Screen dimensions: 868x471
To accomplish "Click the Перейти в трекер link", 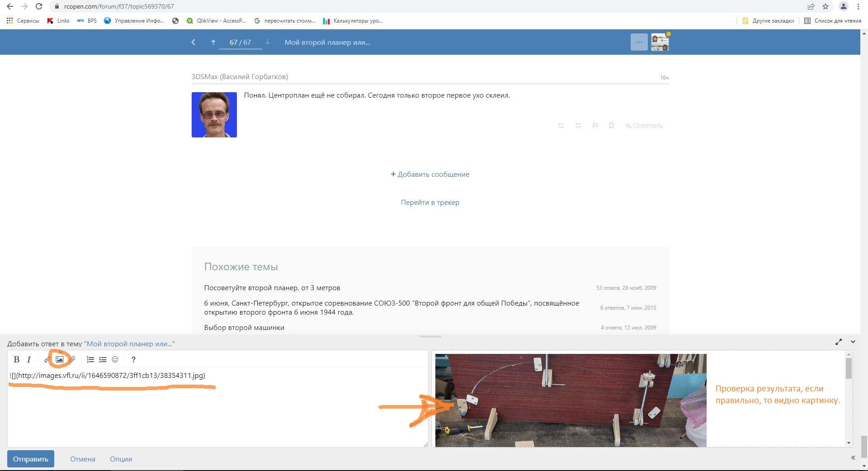I will click(430, 202).
